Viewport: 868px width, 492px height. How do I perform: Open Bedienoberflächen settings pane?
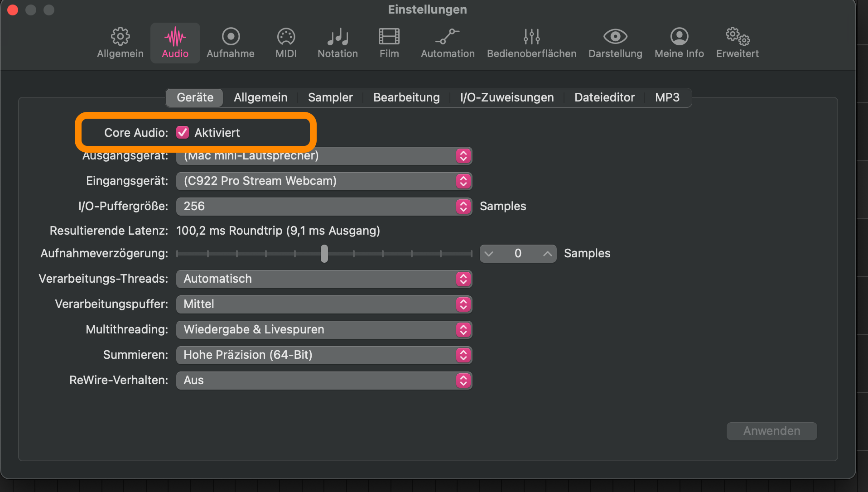(x=531, y=43)
